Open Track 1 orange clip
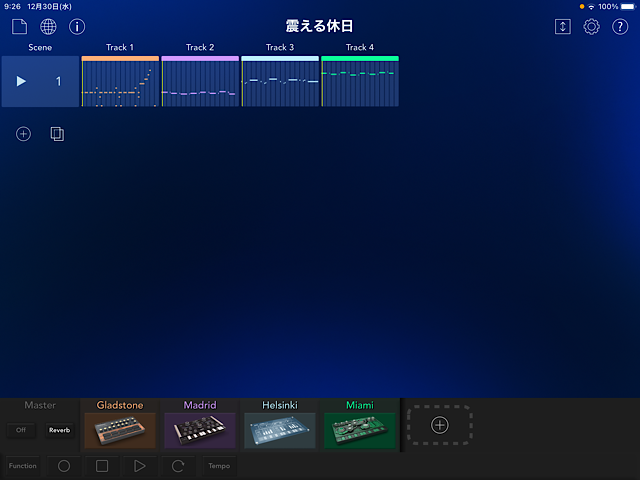Screen dimensions: 640x480 [120, 81]
